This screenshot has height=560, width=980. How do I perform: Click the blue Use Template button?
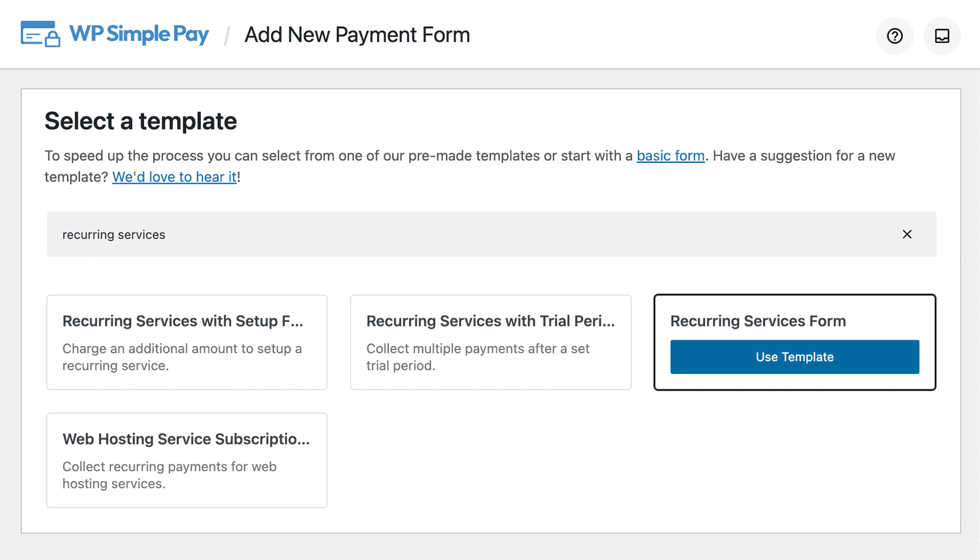pos(794,357)
